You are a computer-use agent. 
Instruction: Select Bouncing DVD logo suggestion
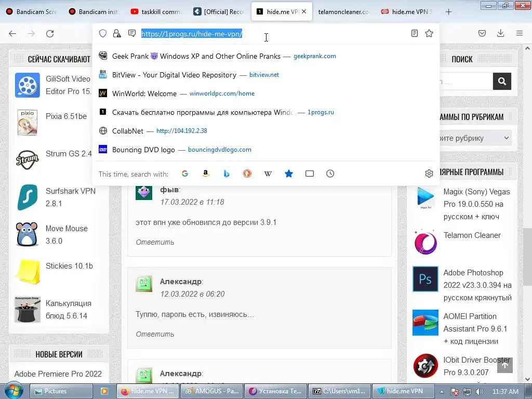265,149
